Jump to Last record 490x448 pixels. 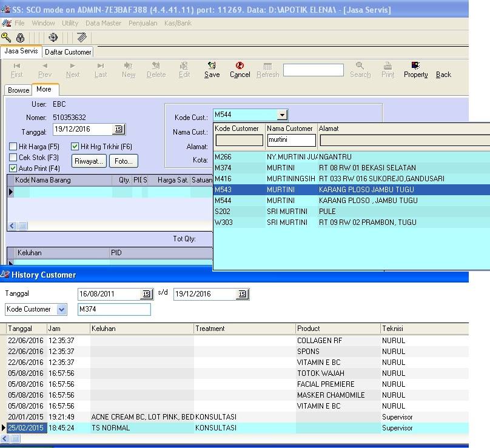pyautogui.click(x=101, y=70)
